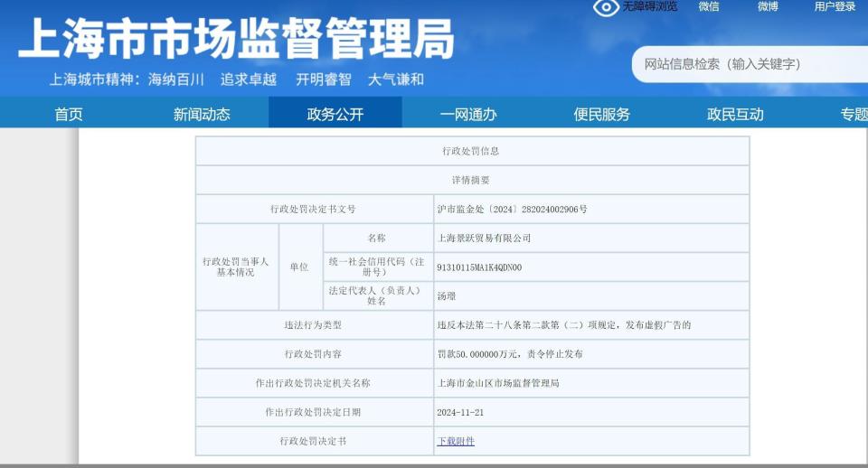The width and height of the screenshot is (868, 468).
Task: Select the 详情摘要 heading row
Action: 470,180
